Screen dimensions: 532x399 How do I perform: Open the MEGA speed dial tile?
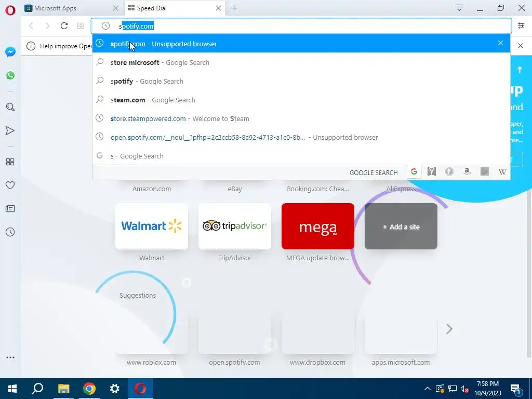tap(318, 226)
